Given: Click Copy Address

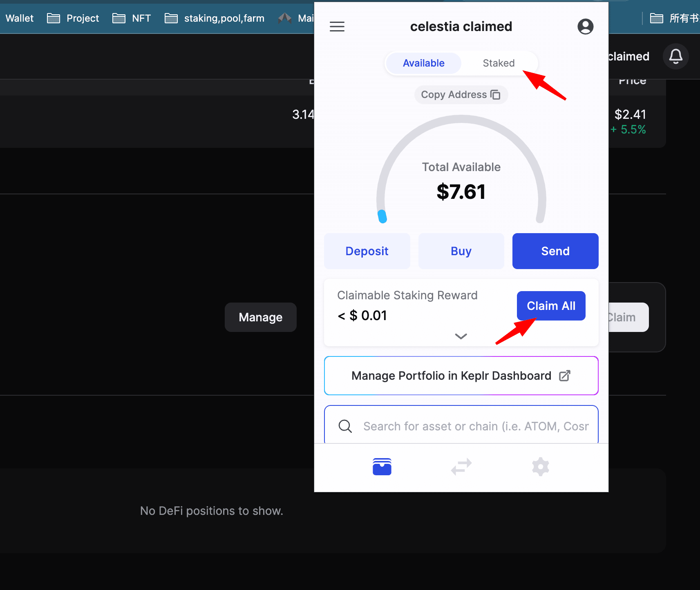Looking at the screenshot, I should (461, 95).
